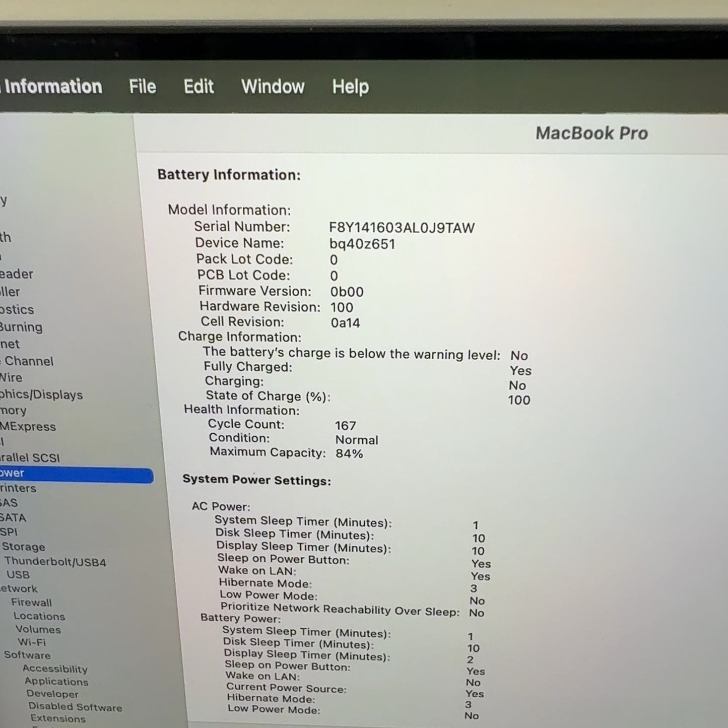Select Thunderbolt/USB4 in the sidebar
The width and height of the screenshot is (728, 728).
[55, 562]
